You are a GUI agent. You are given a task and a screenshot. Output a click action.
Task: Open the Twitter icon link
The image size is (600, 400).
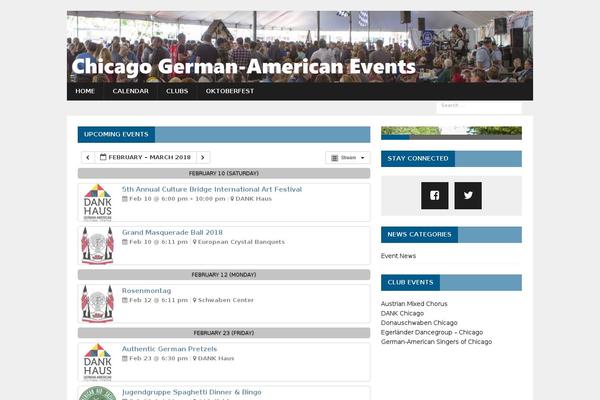pyautogui.click(x=468, y=196)
